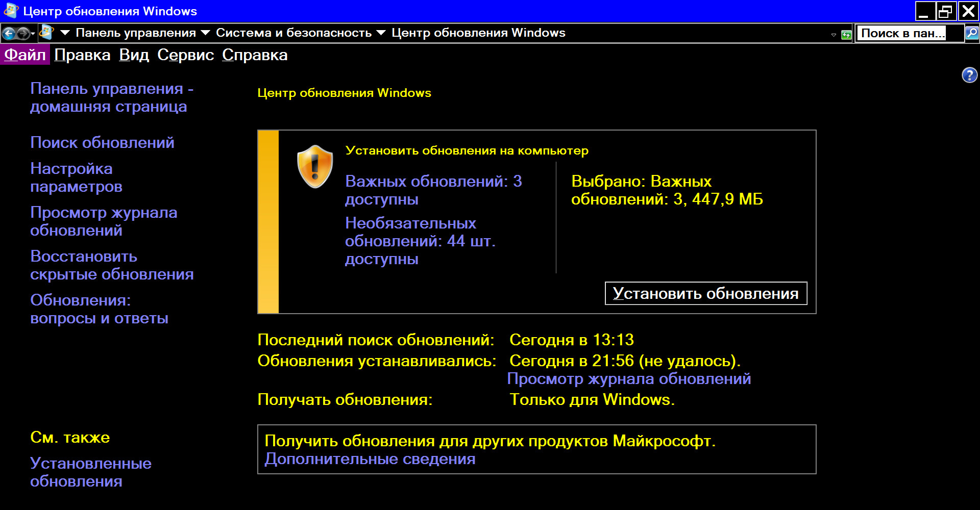Click 'Установить обновления на компьютер' heading

pos(467,150)
